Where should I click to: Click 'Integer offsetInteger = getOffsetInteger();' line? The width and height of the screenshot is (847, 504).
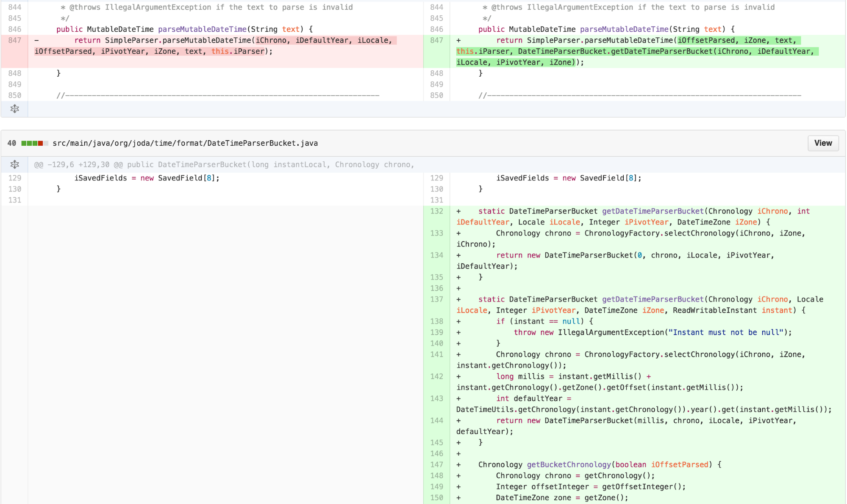pyautogui.click(x=591, y=486)
